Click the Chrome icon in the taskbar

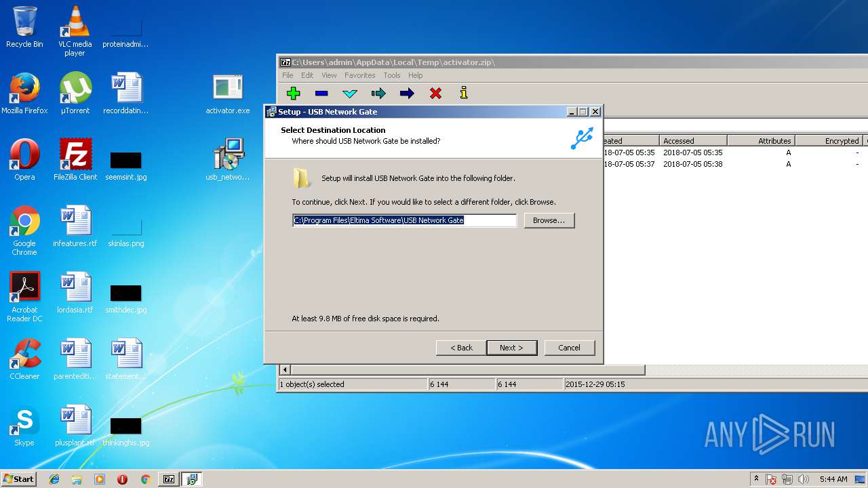point(145,479)
